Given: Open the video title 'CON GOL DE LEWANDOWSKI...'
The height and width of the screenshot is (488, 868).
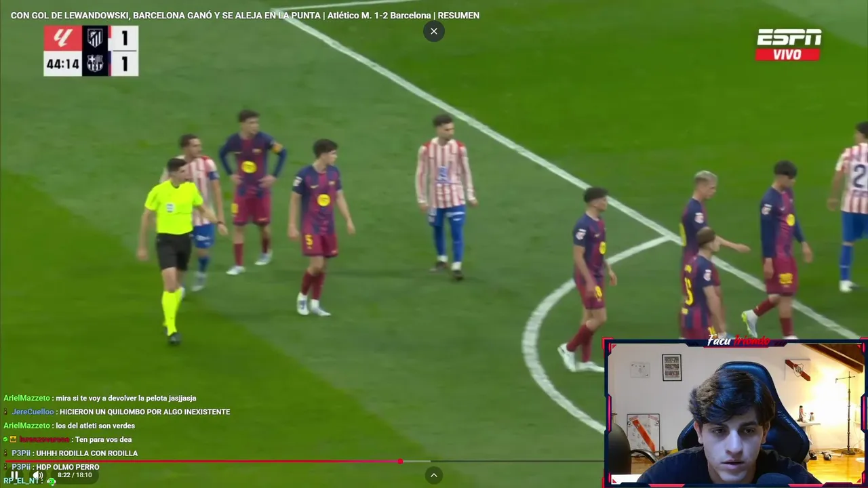Looking at the screenshot, I should [x=245, y=15].
